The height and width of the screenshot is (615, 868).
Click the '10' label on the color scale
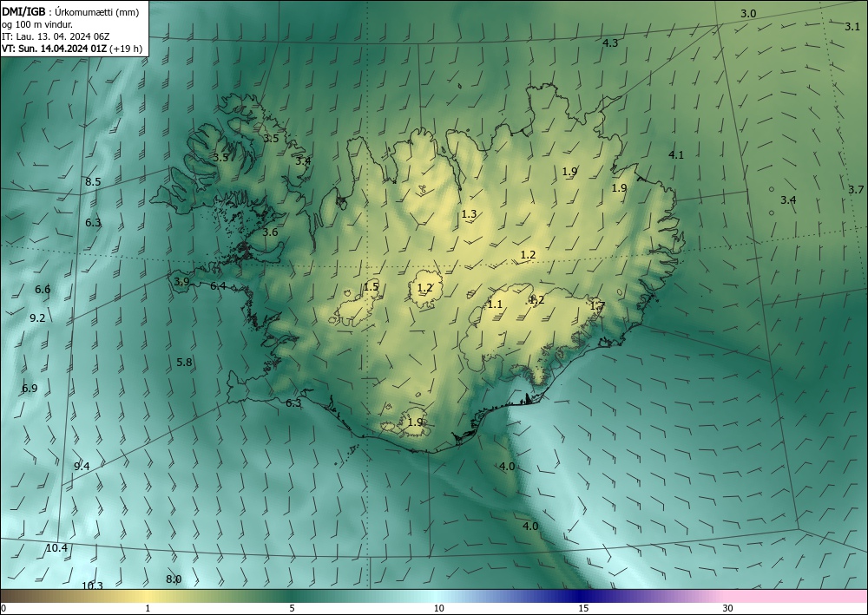[439, 608]
